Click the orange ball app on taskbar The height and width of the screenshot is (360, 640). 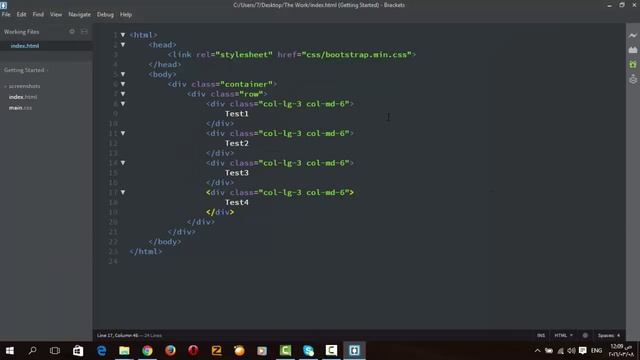tap(239, 351)
